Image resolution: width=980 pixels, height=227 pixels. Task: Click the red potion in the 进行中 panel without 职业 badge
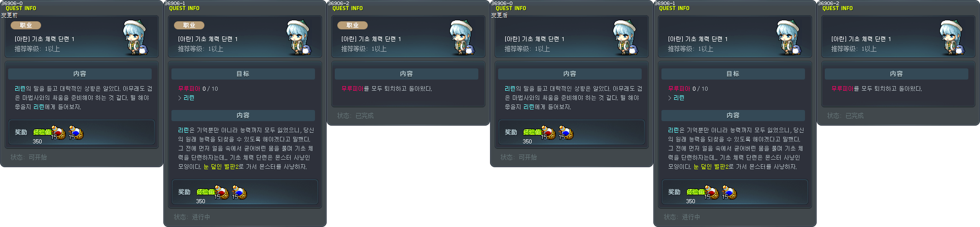coord(712,193)
